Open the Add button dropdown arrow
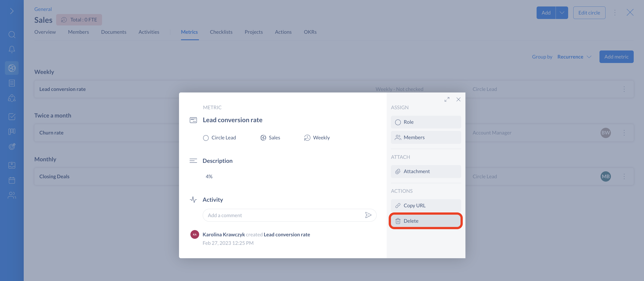Image resolution: width=644 pixels, height=281 pixels. [x=562, y=13]
